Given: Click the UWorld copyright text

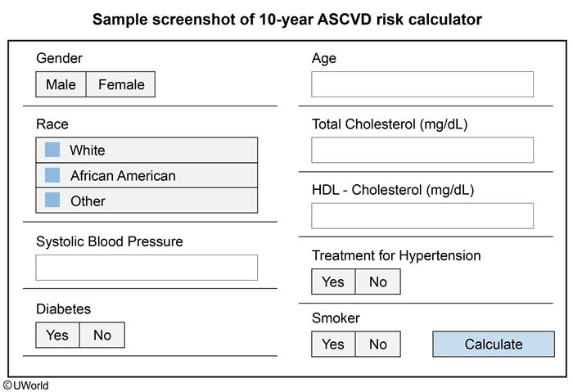Looking at the screenshot, I should [25, 384].
